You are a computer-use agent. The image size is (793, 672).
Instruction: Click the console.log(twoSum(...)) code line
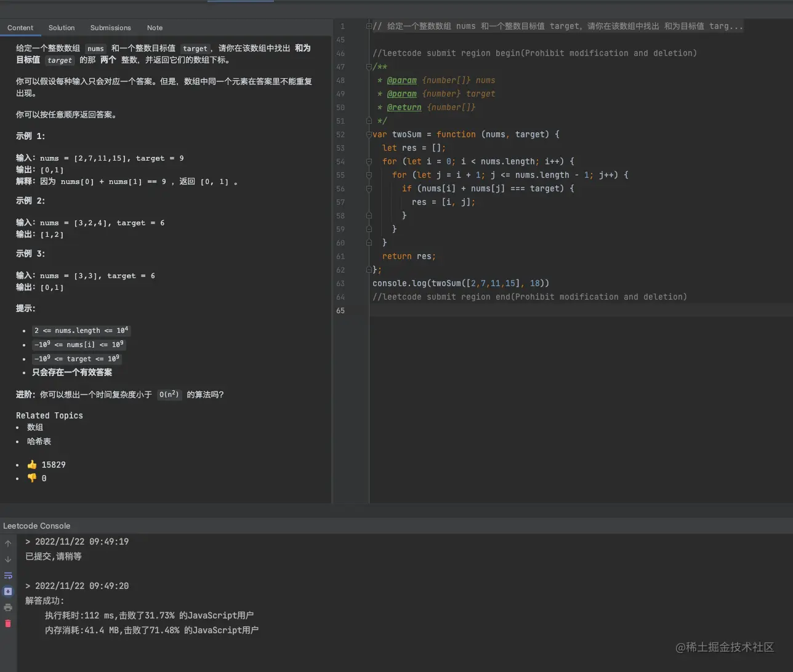(461, 283)
